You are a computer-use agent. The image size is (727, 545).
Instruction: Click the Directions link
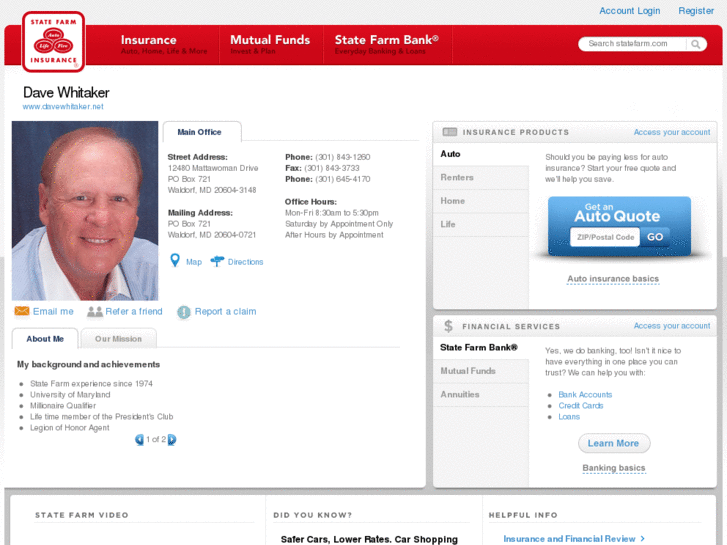click(245, 262)
